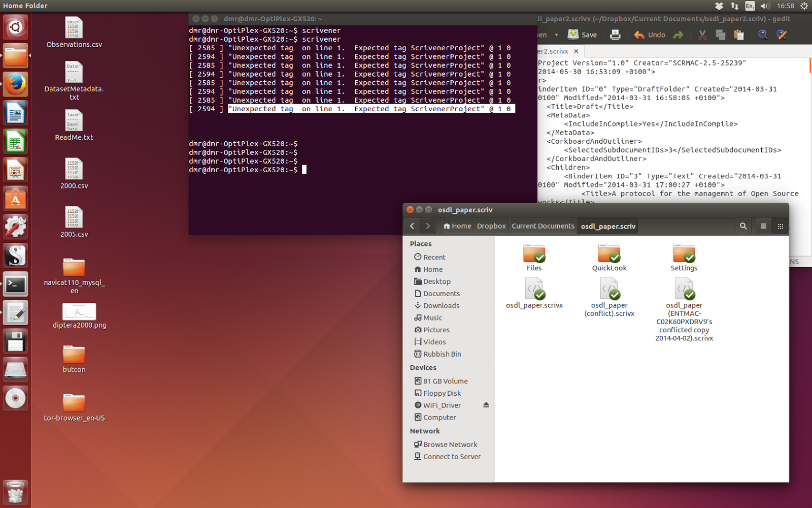The image size is (812, 508).
Task: Click the Save button in gedit
Action: point(583,35)
